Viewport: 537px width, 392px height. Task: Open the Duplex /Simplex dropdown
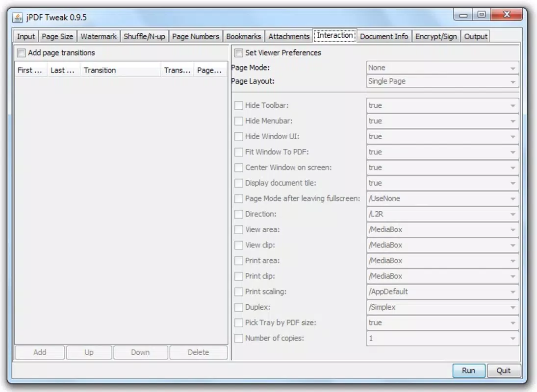[442, 307]
